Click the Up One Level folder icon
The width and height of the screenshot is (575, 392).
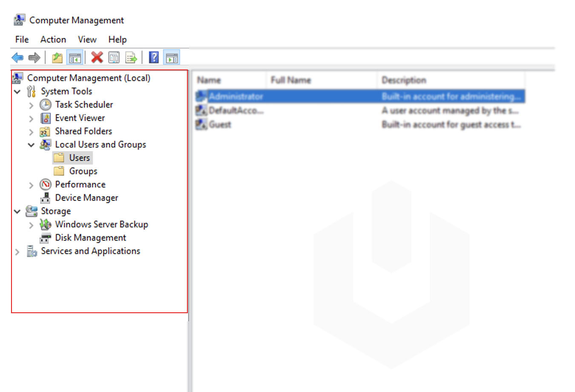pos(57,57)
